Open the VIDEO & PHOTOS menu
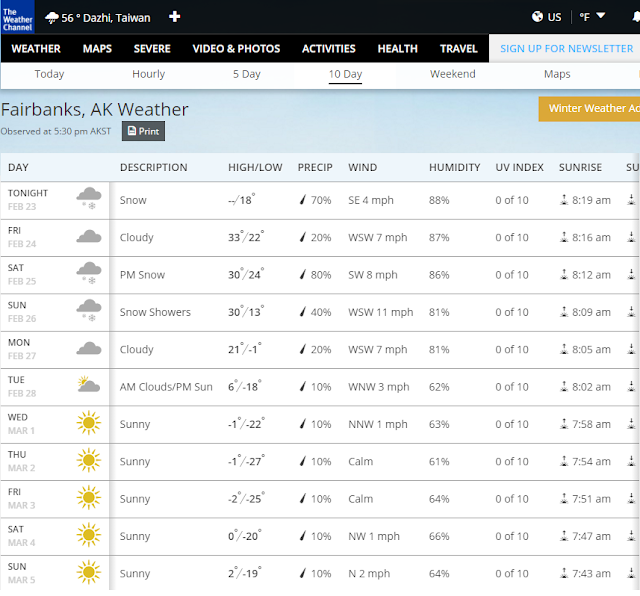This screenshot has height=596, width=640. pyautogui.click(x=236, y=49)
